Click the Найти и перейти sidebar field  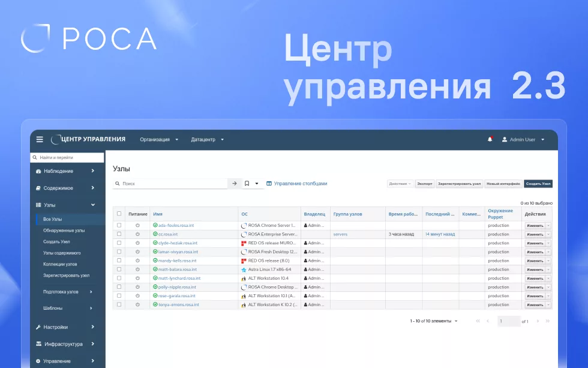coord(67,157)
